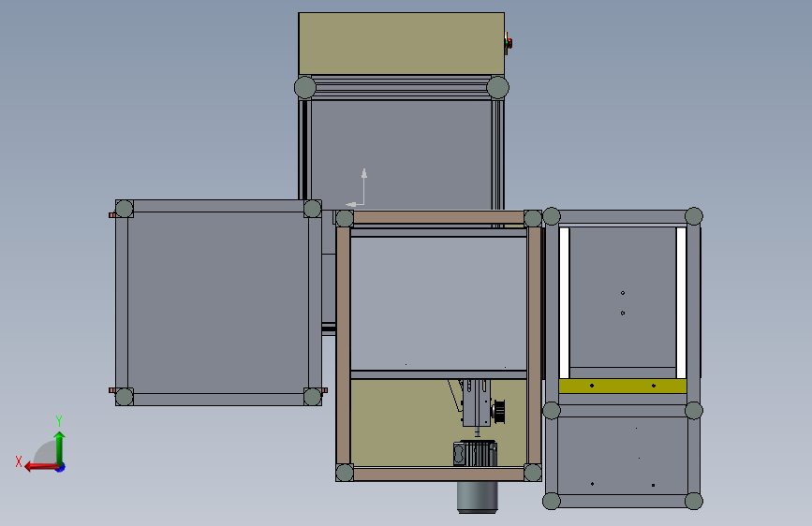812x526 pixels.
Task: Select the right white rail in the right frame
Action: [x=681, y=303]
